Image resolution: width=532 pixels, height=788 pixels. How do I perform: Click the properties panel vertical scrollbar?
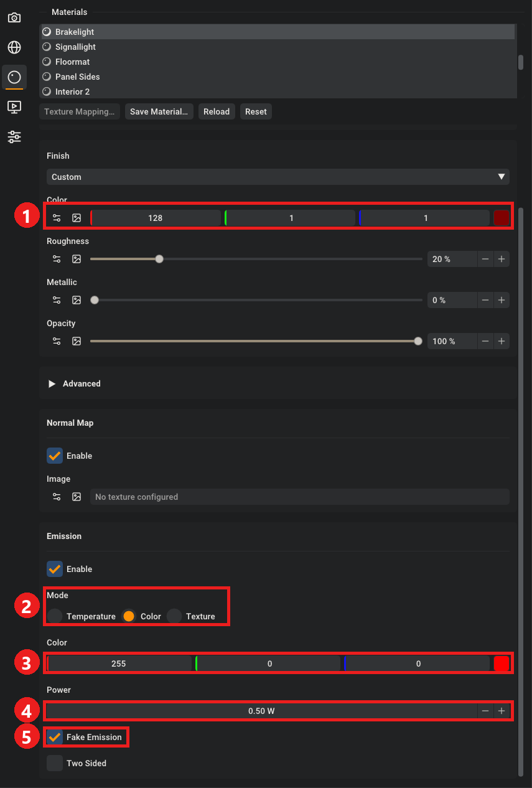click(521, 492)
